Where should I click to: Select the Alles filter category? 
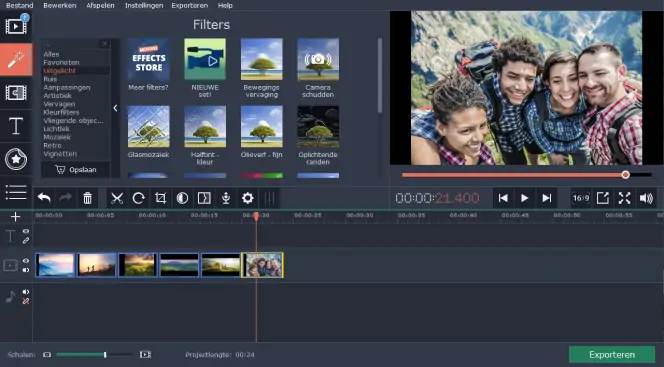tap(51, 54)
